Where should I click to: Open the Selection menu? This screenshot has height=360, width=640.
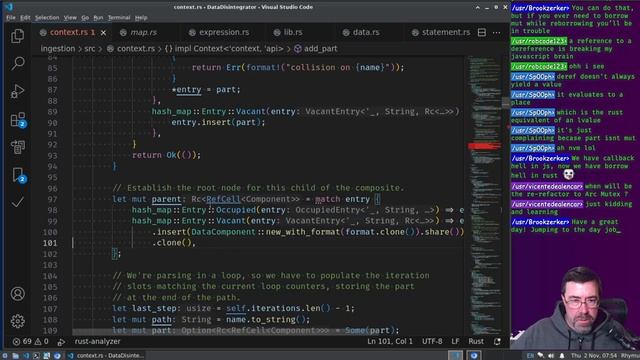pyautogui.click(x=47, y=18)
